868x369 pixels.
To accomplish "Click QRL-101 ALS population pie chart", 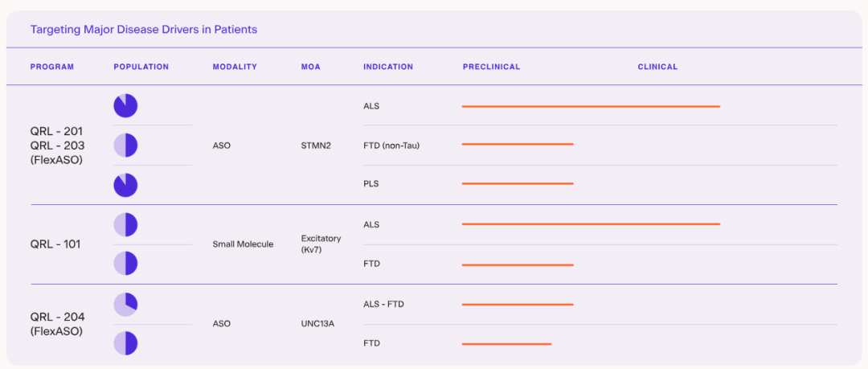I will click(125, 225).
